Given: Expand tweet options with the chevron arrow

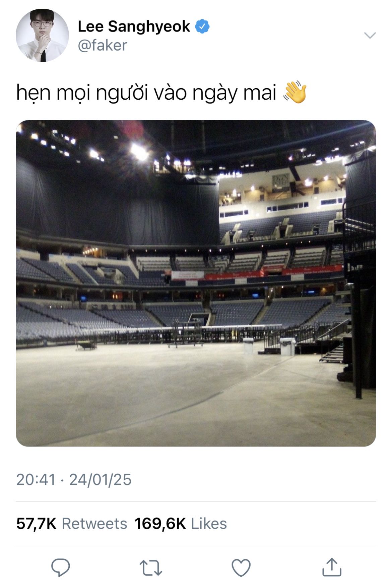Looking at the screenshot, I should coord(370,35).
